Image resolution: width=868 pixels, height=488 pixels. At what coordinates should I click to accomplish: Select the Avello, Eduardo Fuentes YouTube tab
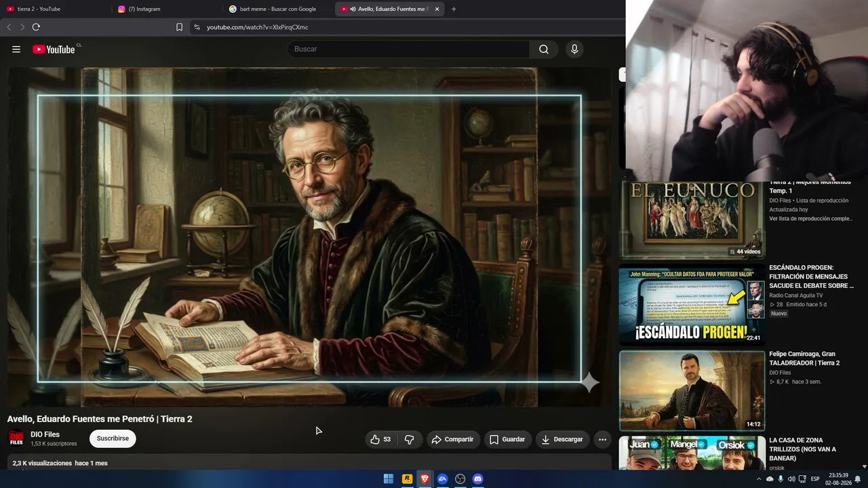tap(391, 9)
